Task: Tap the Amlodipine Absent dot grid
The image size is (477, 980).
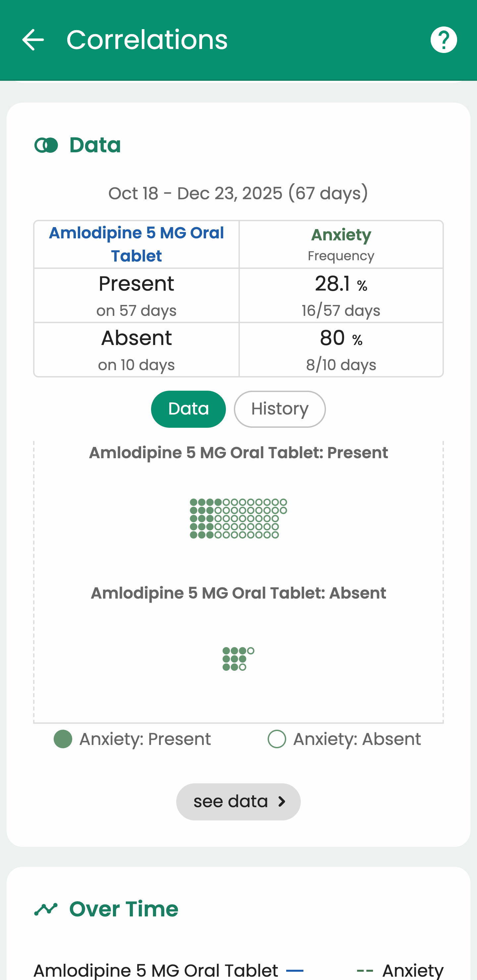Action: point(238,659)
